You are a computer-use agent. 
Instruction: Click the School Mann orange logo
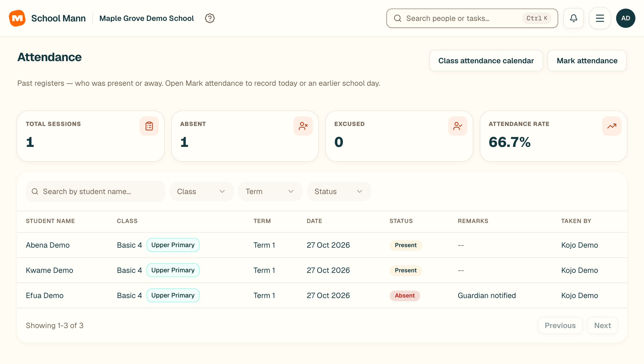tap(17, 18)
